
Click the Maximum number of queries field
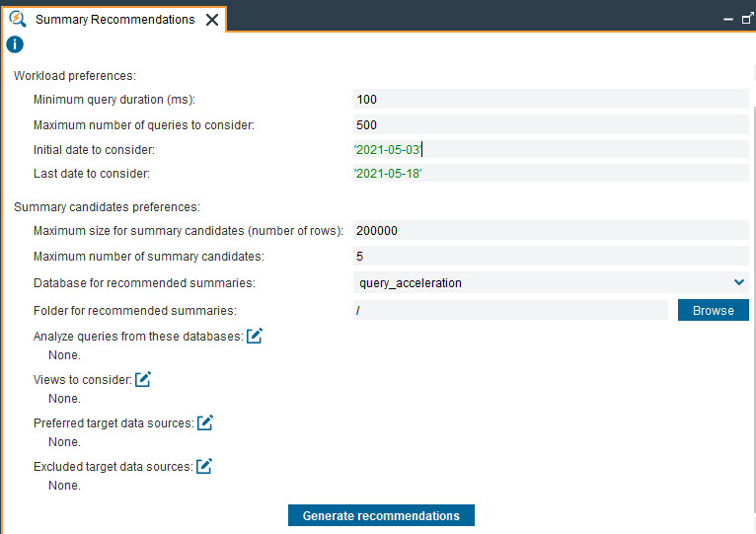pyautogui.click(x=551, y=125)
